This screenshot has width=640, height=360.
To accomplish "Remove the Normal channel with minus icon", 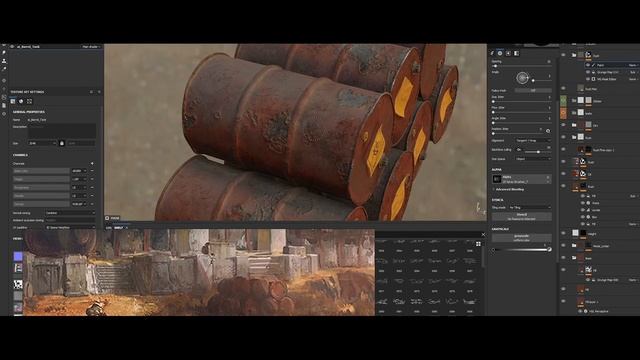I will click(x=92, y=204).
